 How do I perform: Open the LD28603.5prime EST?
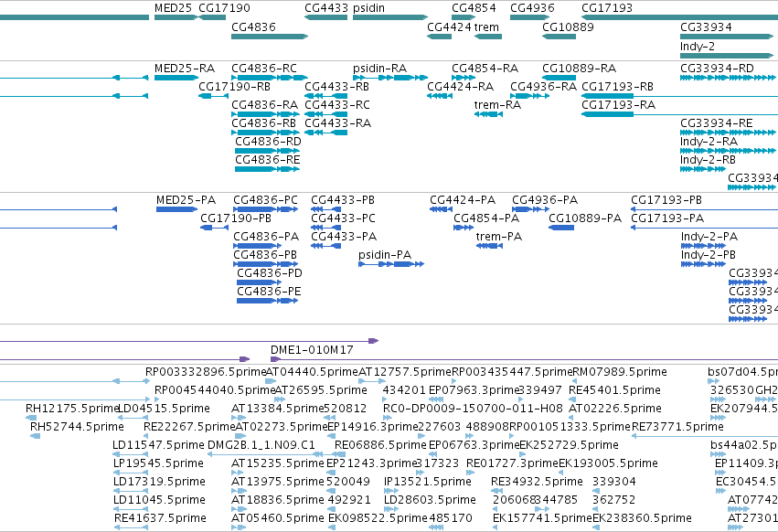[x=390, y=510]
